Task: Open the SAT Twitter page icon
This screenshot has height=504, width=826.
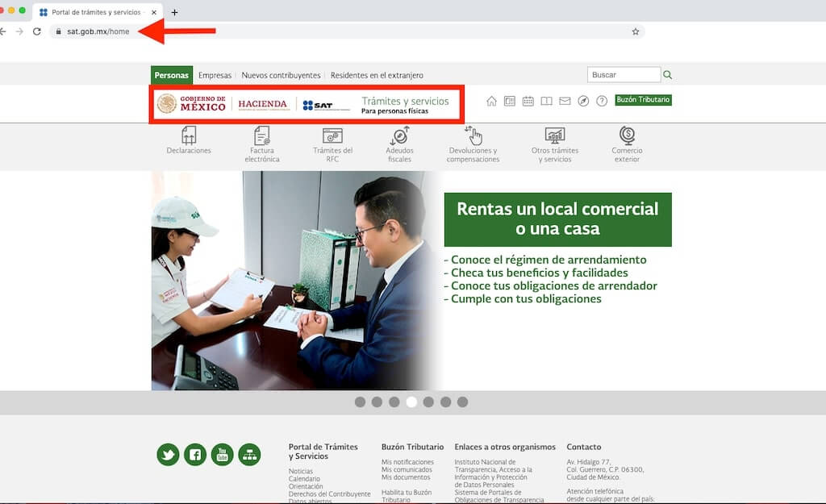Action: (168, 455)
